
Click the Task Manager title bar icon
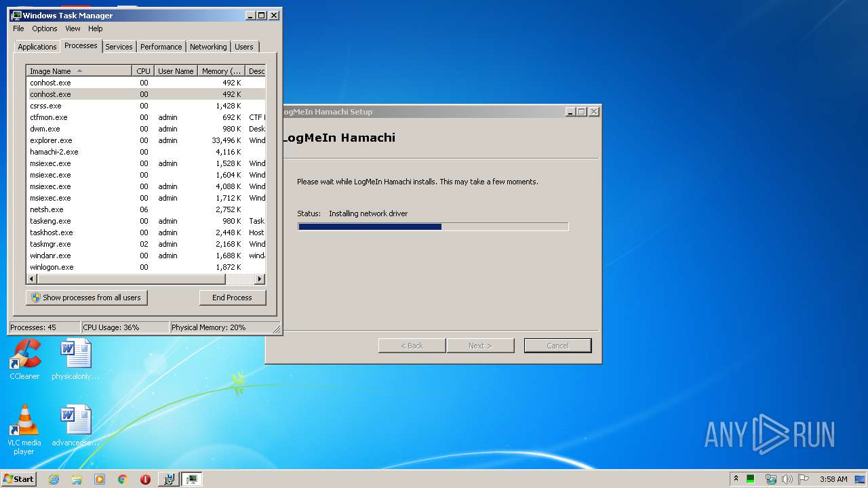tap(16, 15)
